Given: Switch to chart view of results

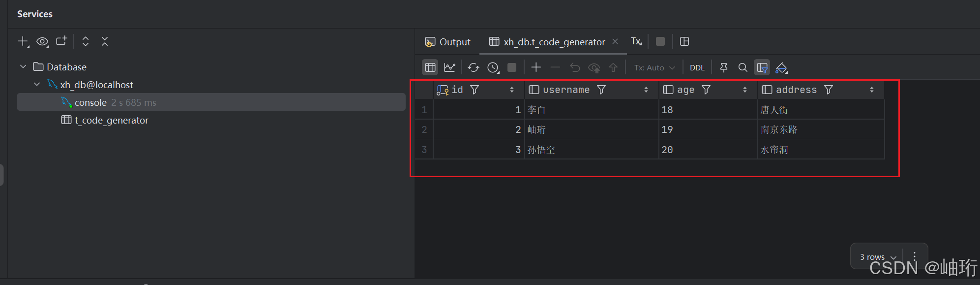Looking at the screenshot, I should [x=449, y=67].
